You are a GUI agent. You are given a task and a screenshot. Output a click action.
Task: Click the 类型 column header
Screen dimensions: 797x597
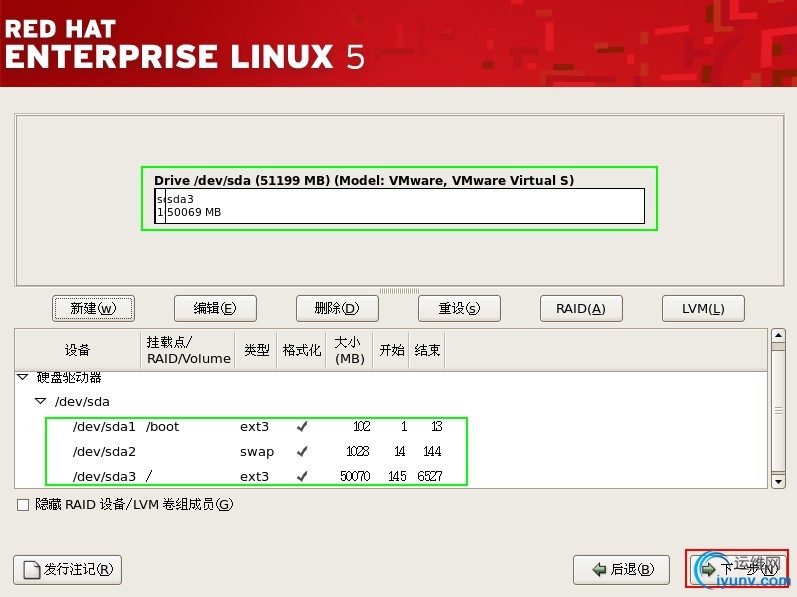point(256,350)
